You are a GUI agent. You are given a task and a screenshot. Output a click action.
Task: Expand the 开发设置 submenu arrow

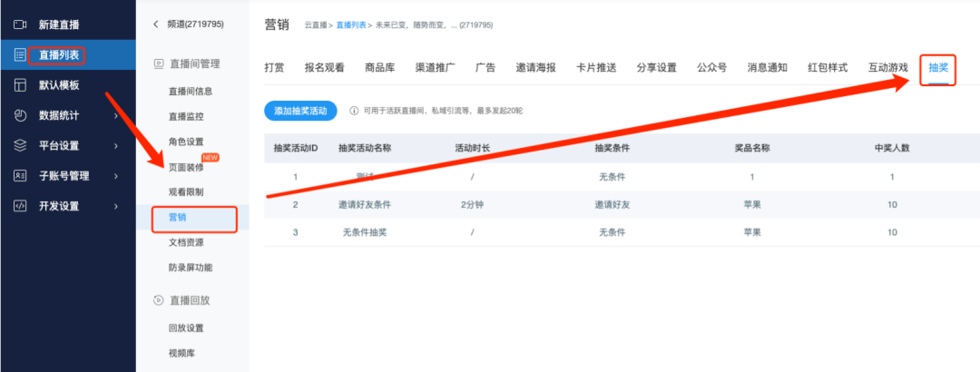pos(116,206)
